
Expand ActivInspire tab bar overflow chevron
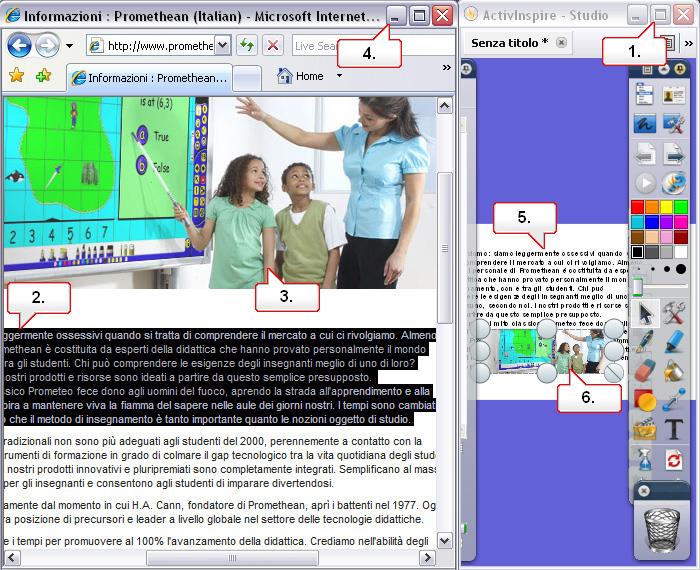coord(689,43)
